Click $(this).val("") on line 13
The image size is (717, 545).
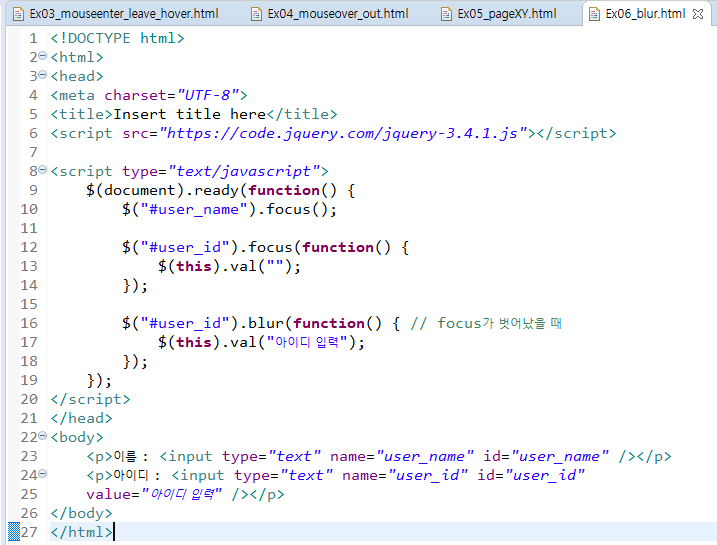point(229,267)
